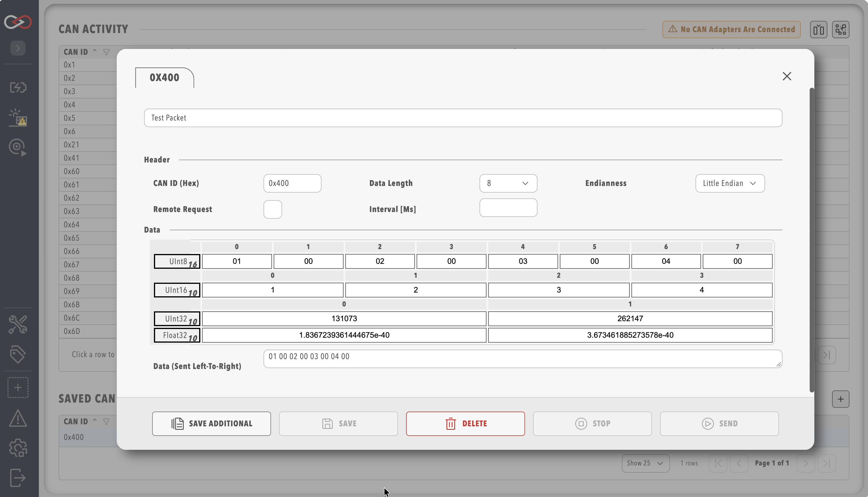
Task: Open the Data Length dropdown
Action: (508, 183)
